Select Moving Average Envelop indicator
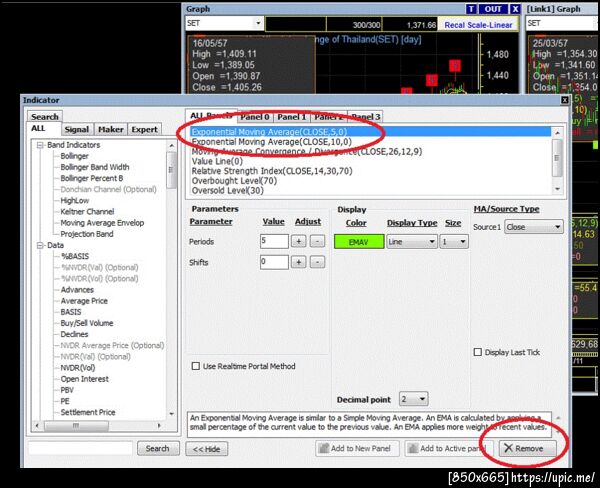 pos(102,223)
